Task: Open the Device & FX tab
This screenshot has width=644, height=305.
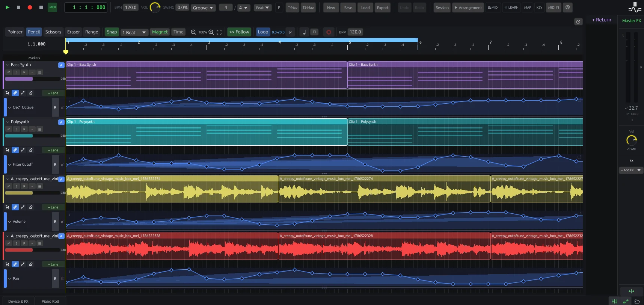Action: tap(18, 301)
